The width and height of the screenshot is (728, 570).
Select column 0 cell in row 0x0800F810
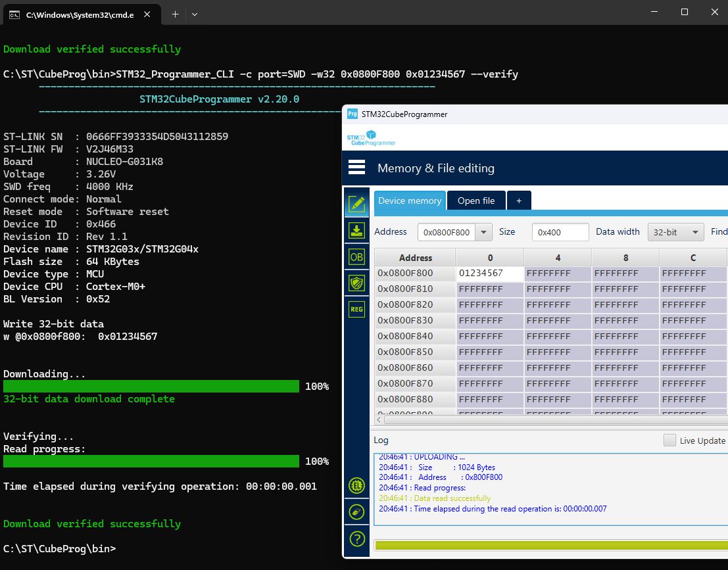point(490,289)
